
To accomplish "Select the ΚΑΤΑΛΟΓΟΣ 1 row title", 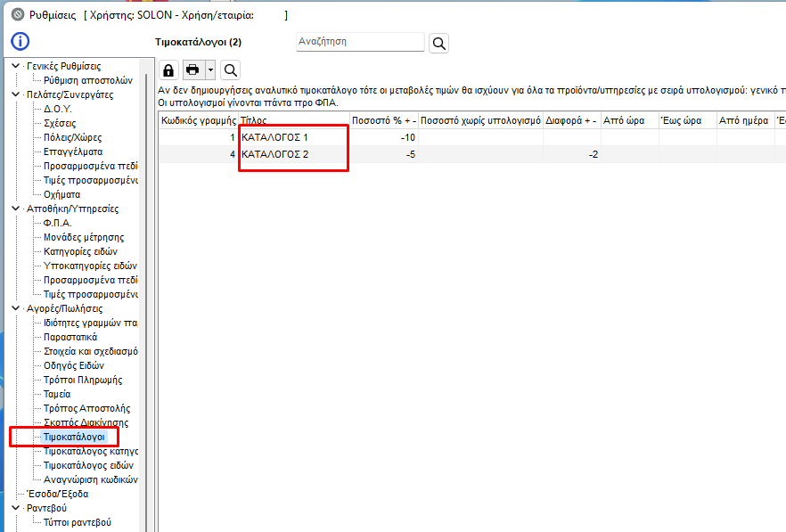I will coord(274,137).
